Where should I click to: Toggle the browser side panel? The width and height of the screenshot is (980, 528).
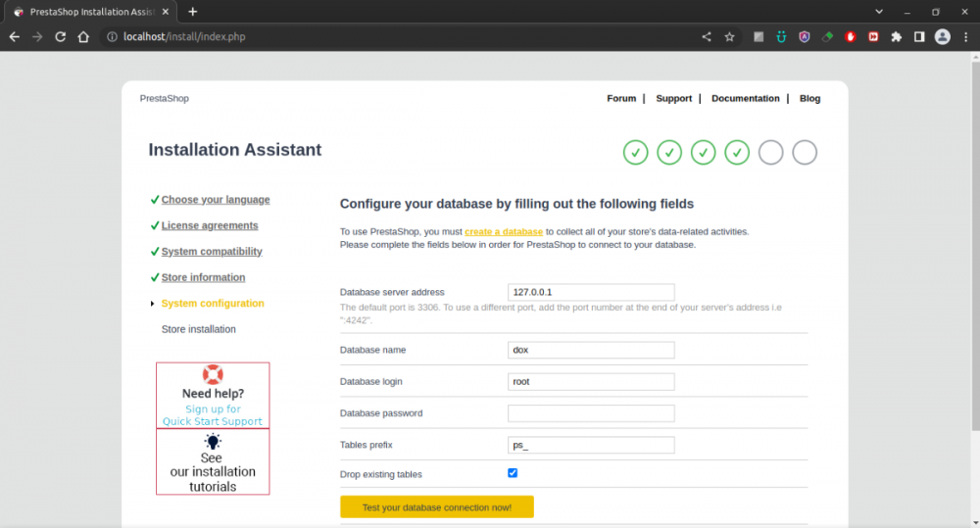pos(919,37)
